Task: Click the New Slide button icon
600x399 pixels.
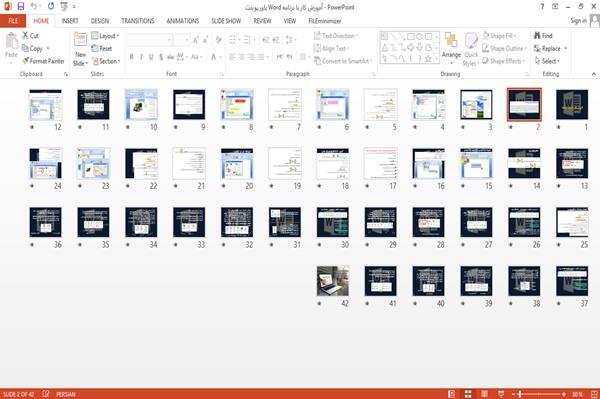Action: click(80, 40)
